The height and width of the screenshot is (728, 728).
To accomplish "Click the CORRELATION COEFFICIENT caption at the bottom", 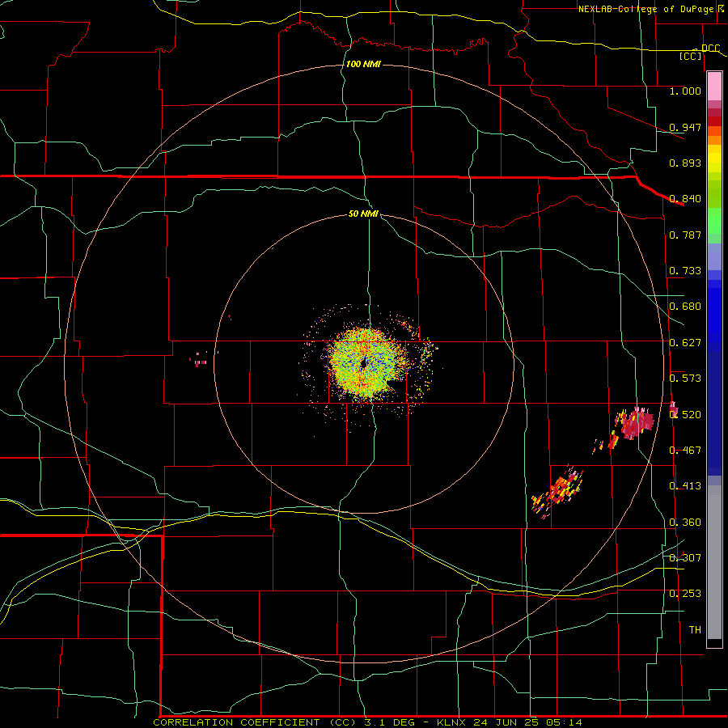I will [x=367, y=722].
